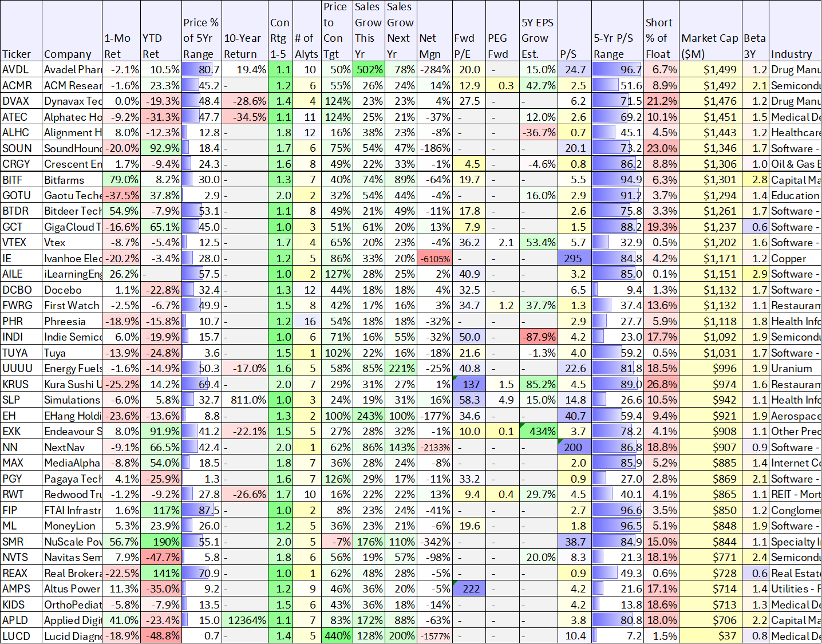Click the Bitfarms company name cell
This screenshot has width=822, height=644.
click(72, 180)
